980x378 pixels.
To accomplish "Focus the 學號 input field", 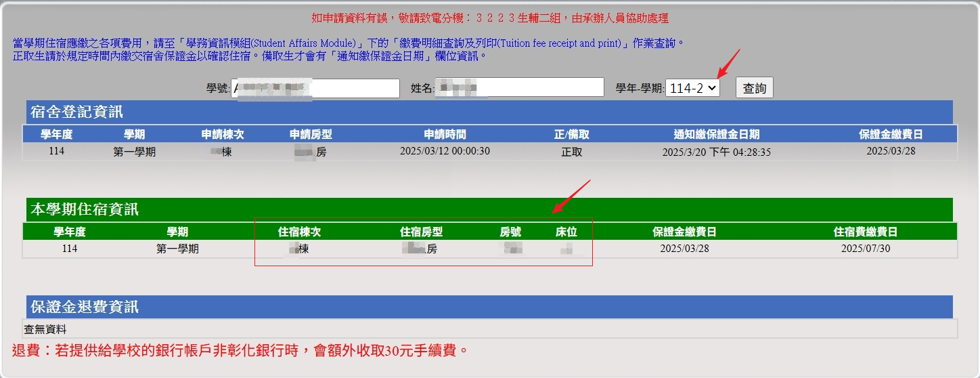I will (x=316, y=88).
